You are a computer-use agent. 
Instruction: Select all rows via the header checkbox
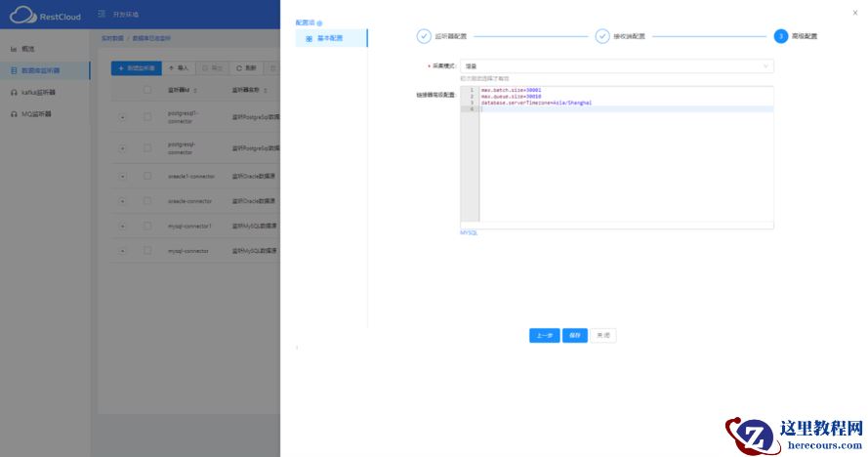tap(147, 90)
